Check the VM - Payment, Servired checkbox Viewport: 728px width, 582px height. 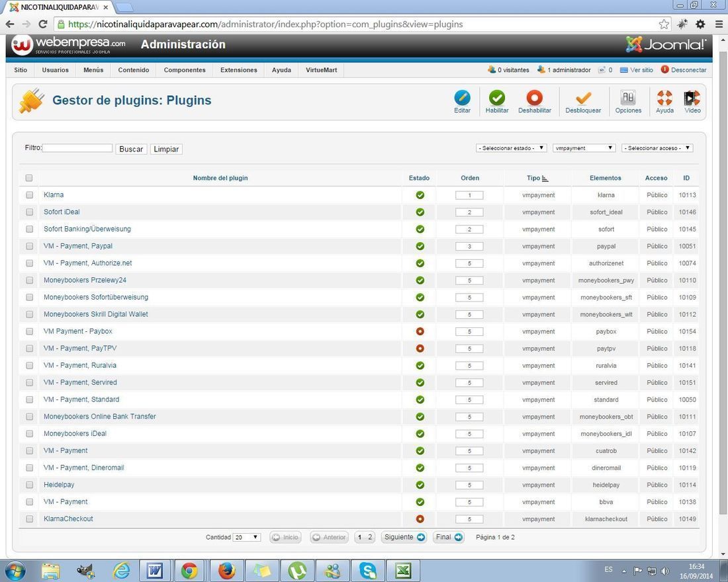(x=29, y=382)
